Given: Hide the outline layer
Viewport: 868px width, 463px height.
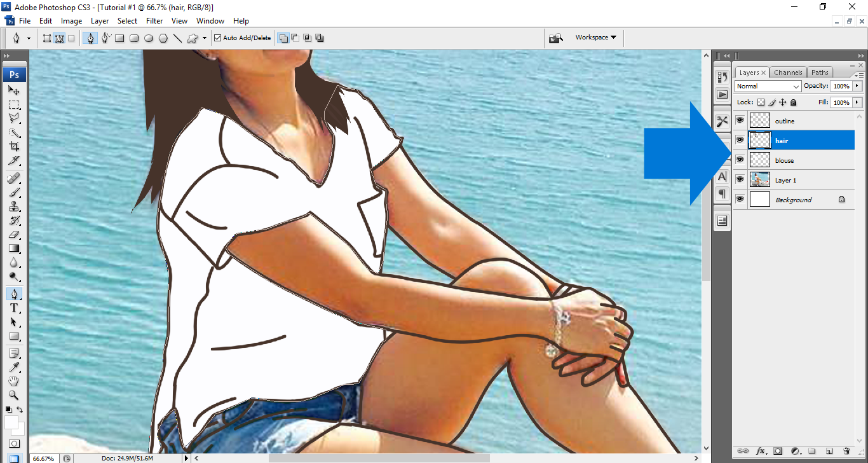Looking at the screenshot, I should (x=740, y=120).
